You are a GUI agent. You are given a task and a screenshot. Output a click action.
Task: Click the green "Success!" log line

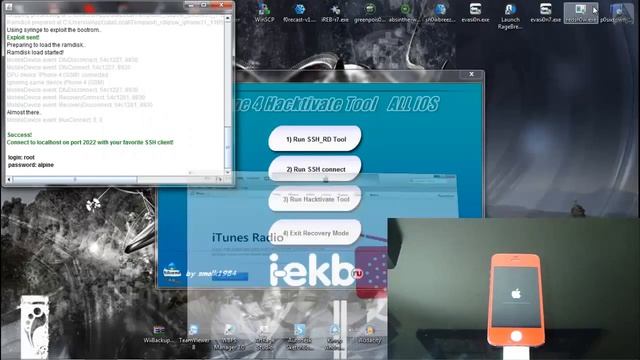[x=19, y=135]
